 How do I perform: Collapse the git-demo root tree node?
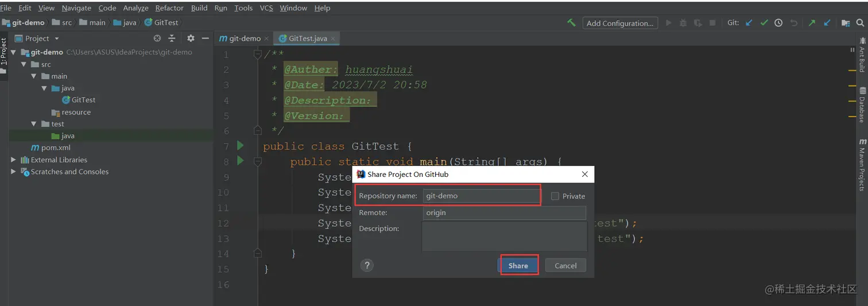tap(13, 52)
